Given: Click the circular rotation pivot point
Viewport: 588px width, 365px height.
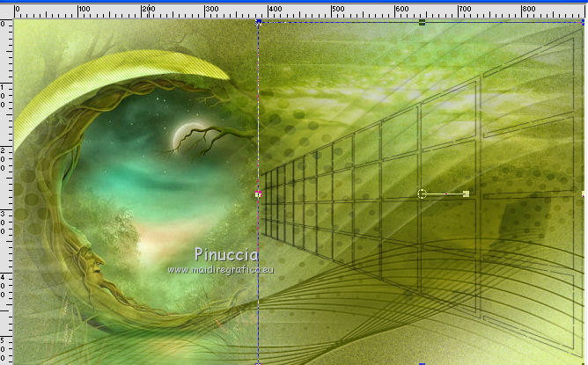Looking at the screenshot, I should [x=423, y=193].
